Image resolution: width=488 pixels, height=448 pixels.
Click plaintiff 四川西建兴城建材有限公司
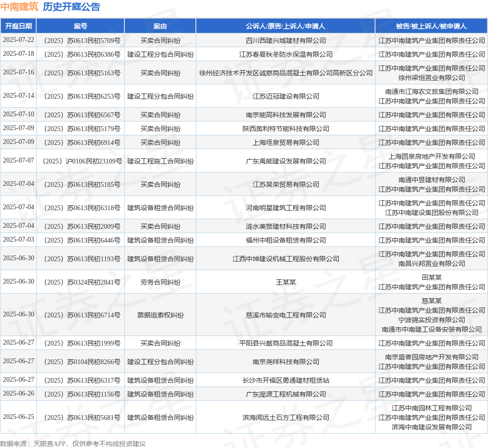(x=286, y=41)
